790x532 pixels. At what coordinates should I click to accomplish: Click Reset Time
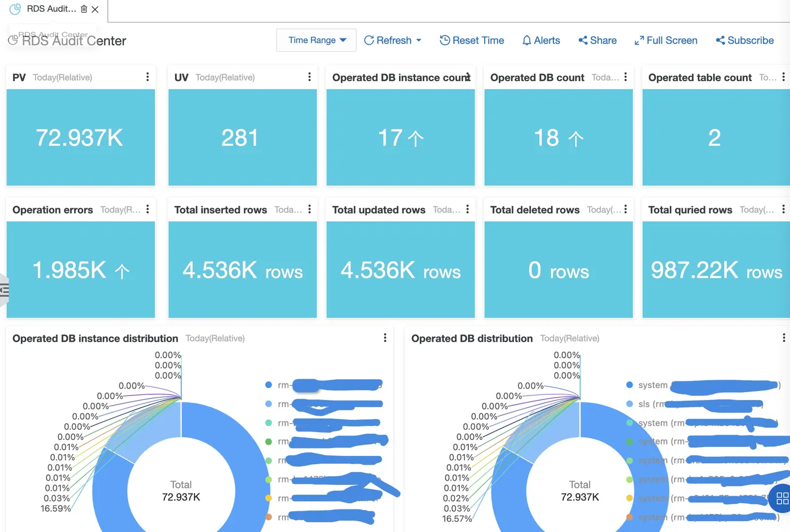[x=472, y=40]
